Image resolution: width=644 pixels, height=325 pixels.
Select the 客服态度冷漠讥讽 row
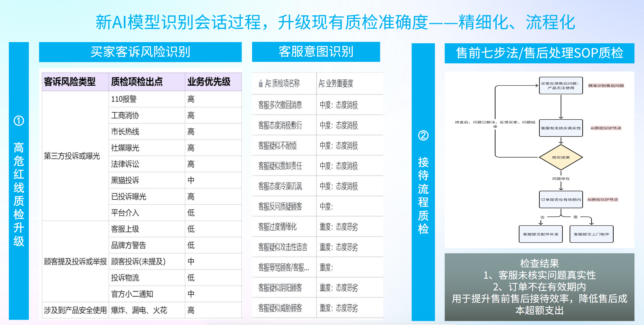coord(318,186)
